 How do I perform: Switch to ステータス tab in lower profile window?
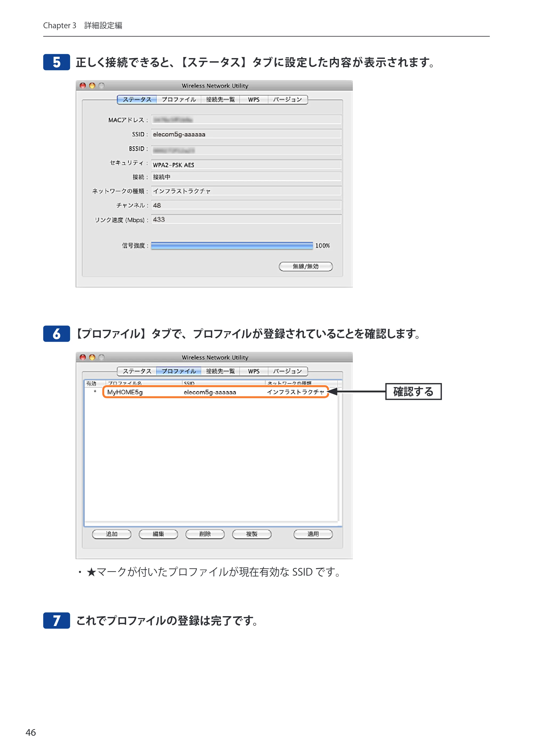pyautogui.click(x=137, y=371)
